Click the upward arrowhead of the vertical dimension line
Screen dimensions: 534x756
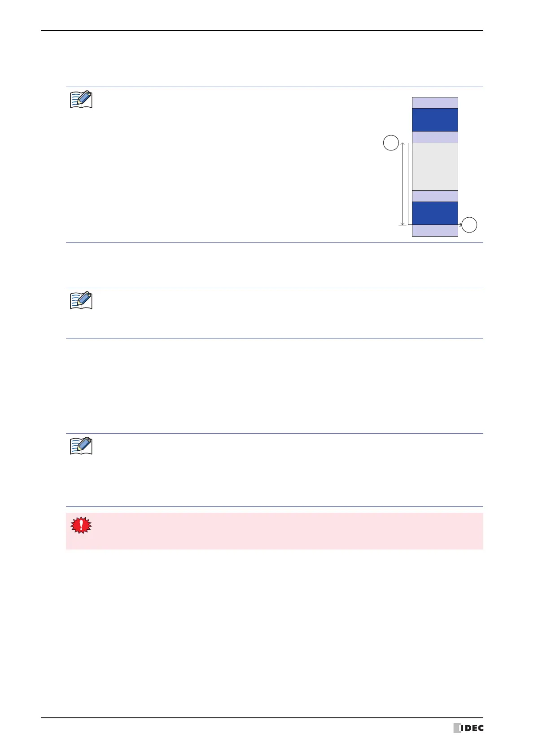403,145
